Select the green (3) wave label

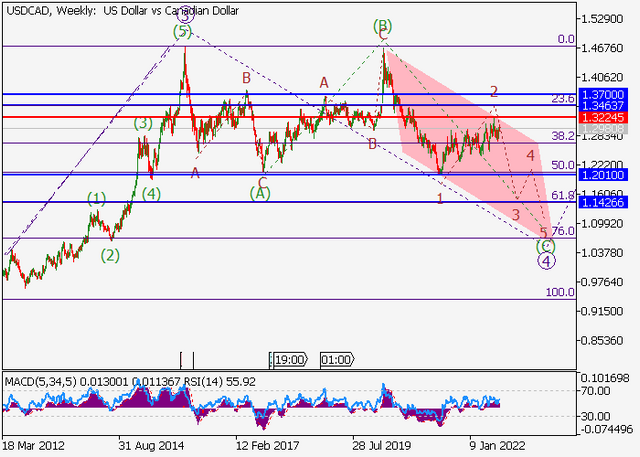tap(143, 123)
